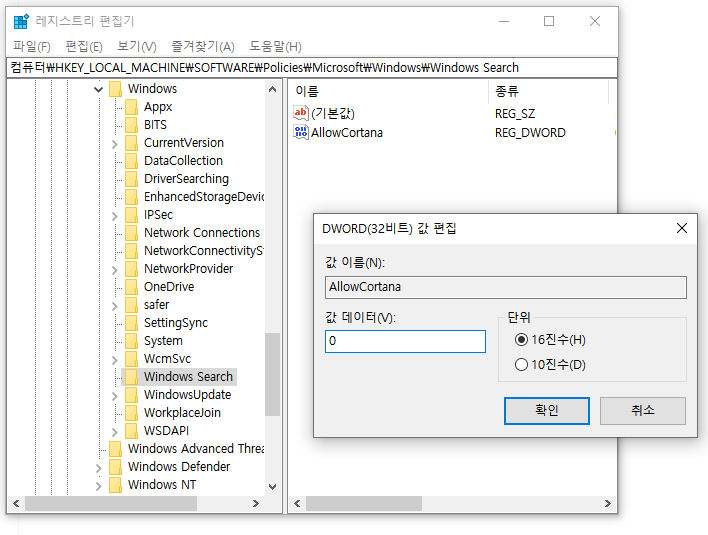Screen dimensions: 708x535
Task: Click the IPSec folder icon
Action: (x=131, y=215)
